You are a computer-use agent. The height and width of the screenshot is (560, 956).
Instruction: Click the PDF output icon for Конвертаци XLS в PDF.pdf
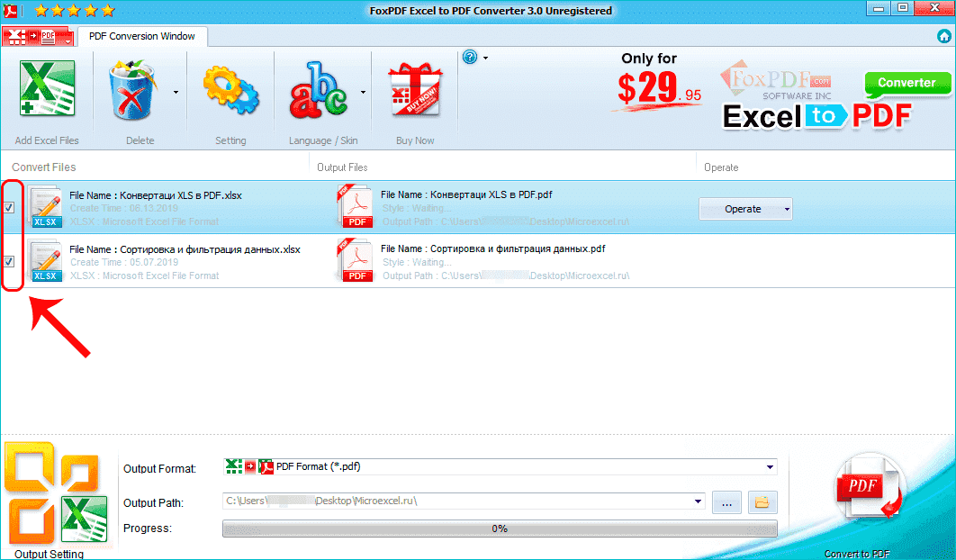(355, 206)
